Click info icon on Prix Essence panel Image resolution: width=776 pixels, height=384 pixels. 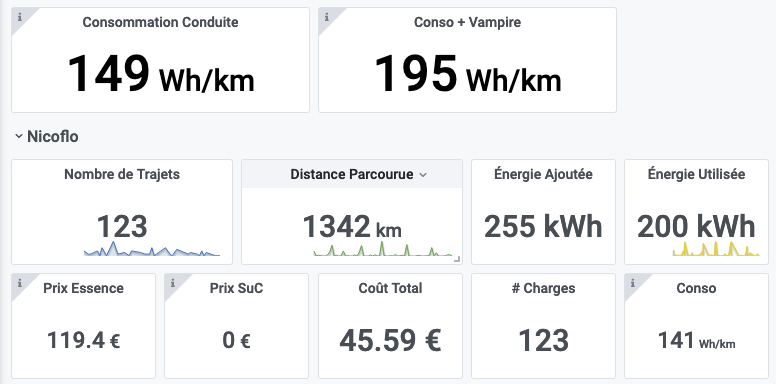pos(20,284)
